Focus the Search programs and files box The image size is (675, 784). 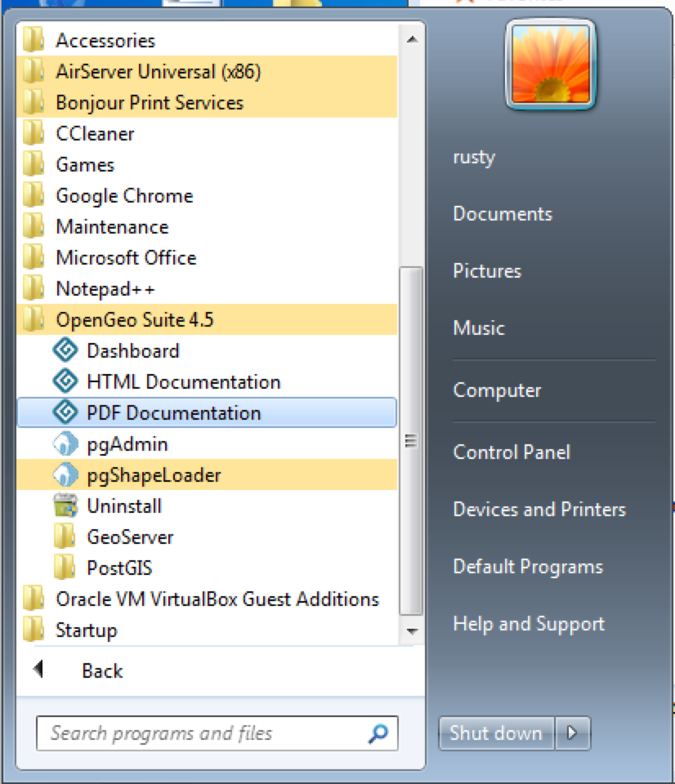tap(217, 733)
